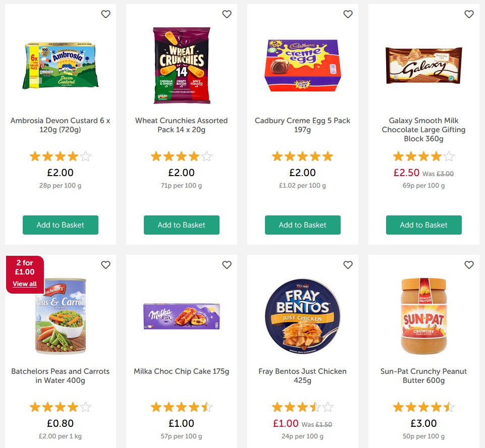Favourite the Milka Choc Chip Cake

click(x=227, y=264)
